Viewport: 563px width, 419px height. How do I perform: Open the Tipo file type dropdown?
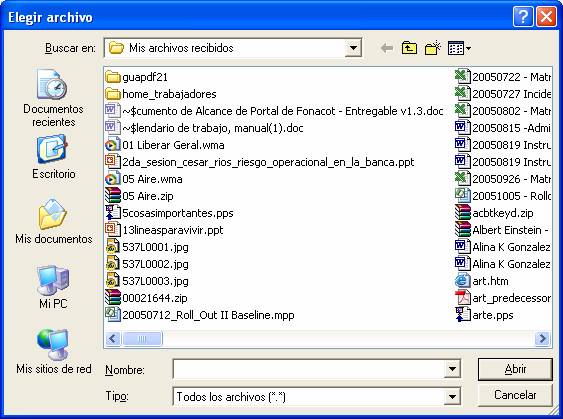click(x=452, y=397)
